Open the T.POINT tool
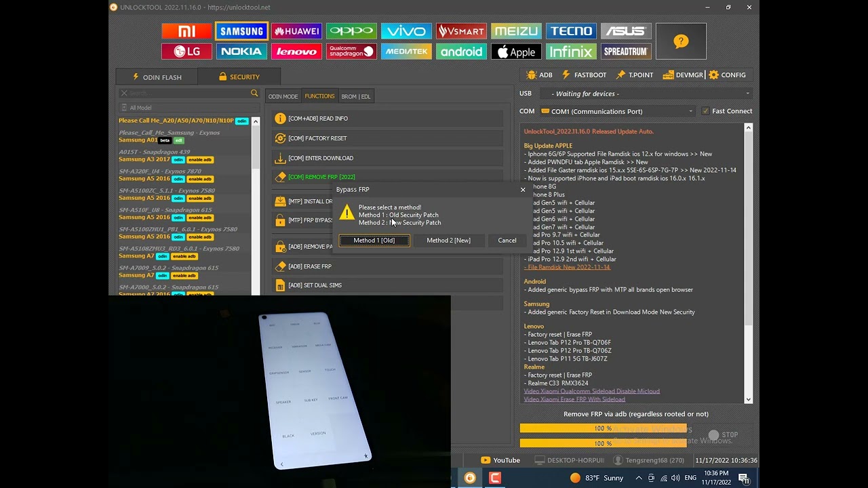This screenshot has height=488, width=868. pyautogui.click(x=635, y=75)
